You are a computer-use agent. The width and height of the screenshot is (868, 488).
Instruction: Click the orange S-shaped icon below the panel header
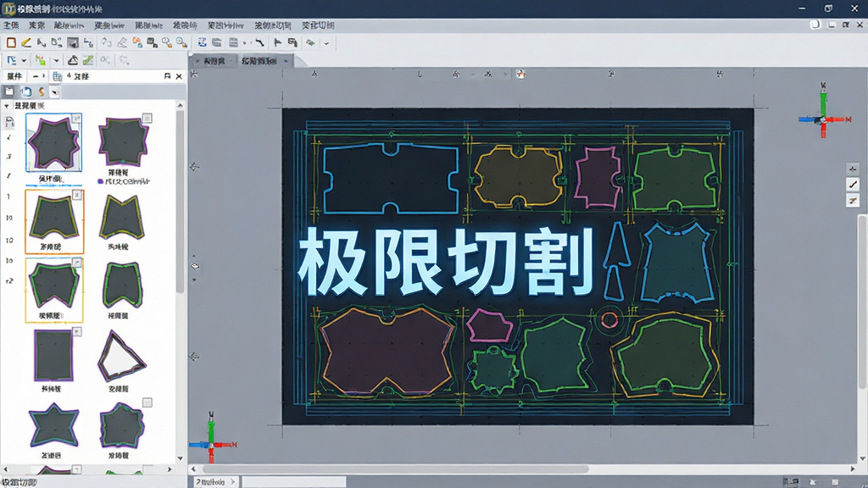point(41,91)
